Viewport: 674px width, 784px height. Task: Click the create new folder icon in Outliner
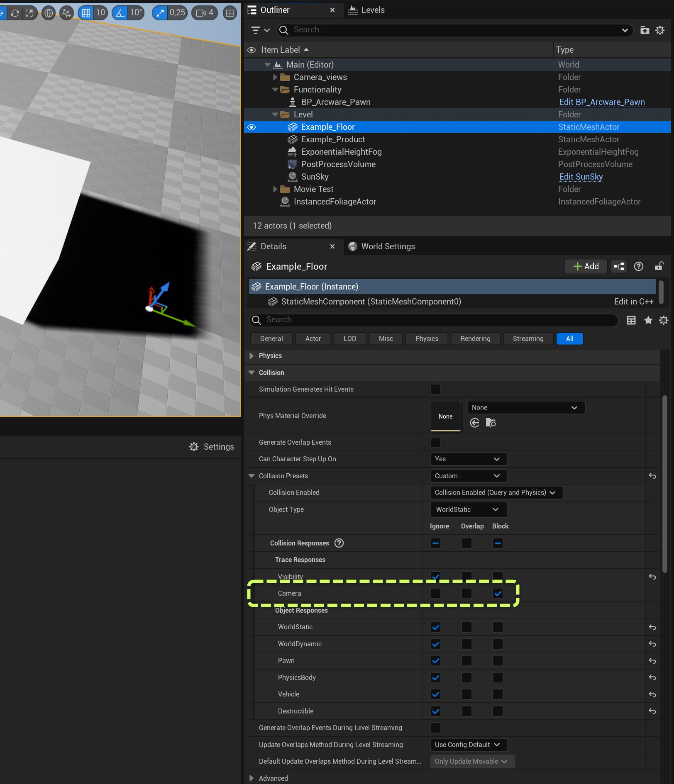tap(645, 30)
